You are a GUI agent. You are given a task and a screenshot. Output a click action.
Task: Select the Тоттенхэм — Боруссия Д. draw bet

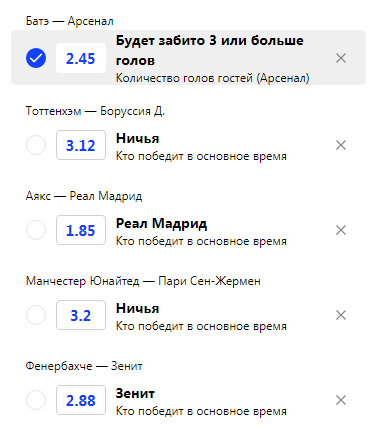(36, 145)
